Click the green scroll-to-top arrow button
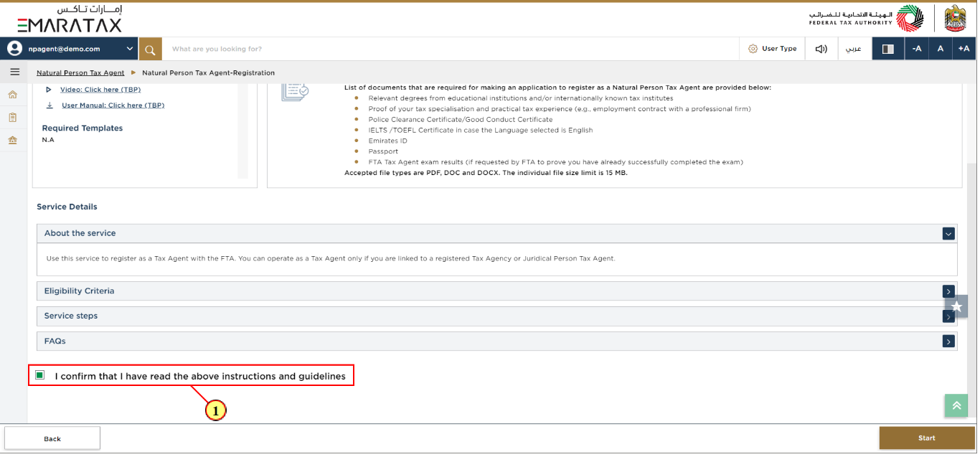This screenshot has width=980, height=457. [956, 405]
